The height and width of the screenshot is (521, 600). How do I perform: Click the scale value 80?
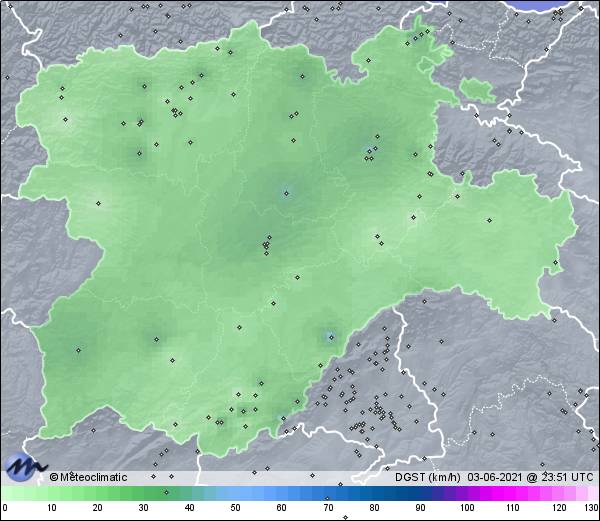(375, 508)
